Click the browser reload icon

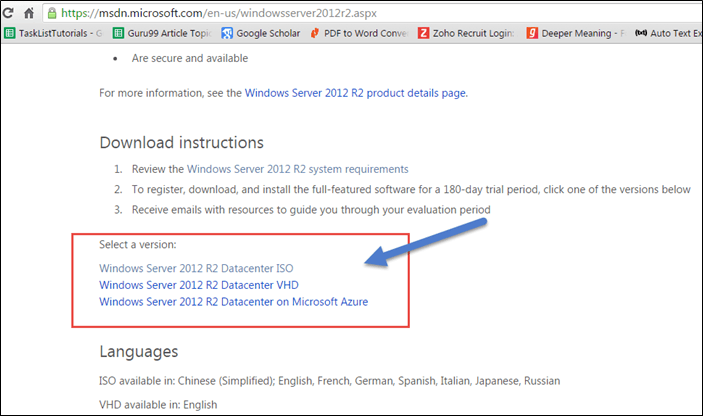[7, 11]
